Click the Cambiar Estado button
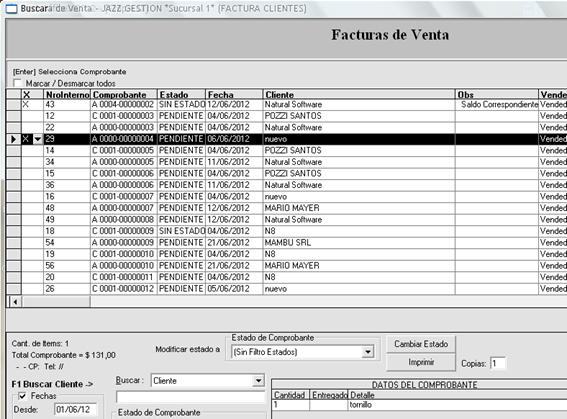567x419 pixels. click(x=421, y=344)
